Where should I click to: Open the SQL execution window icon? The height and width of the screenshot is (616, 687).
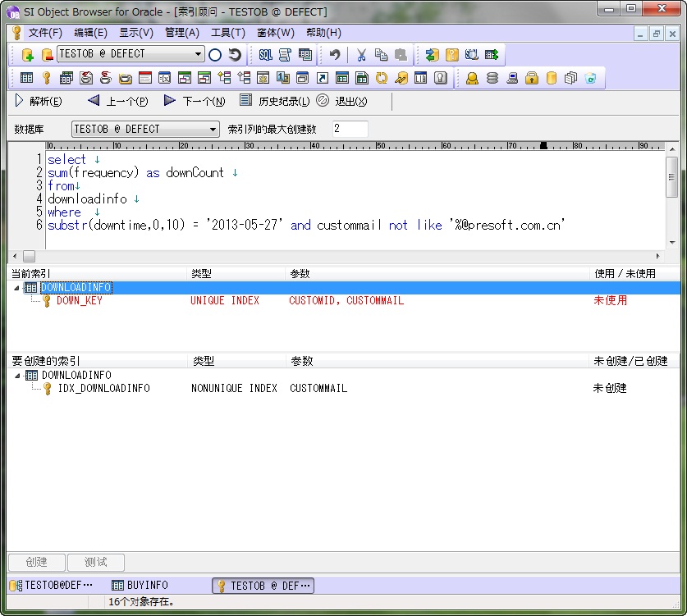pos(265,55)
